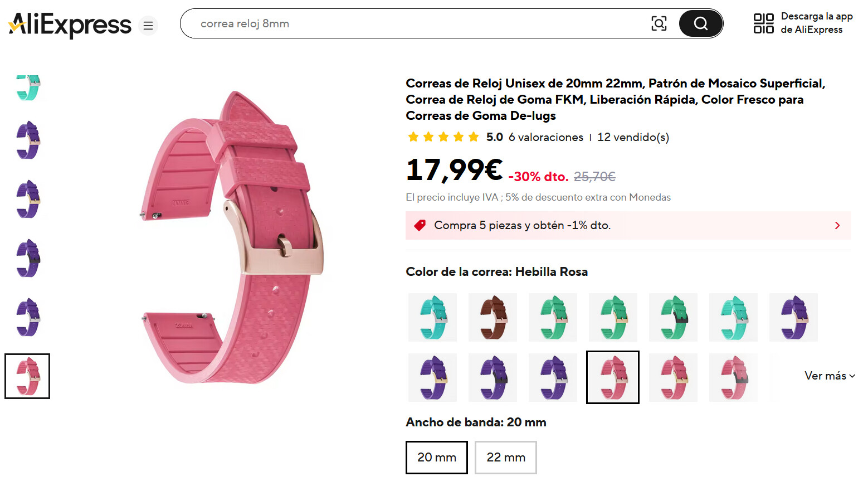Image resolution: width=868 pixels, height=491 pixels.
Task: Pick the purple strap in first row
Action: click(x=793, y=317)
